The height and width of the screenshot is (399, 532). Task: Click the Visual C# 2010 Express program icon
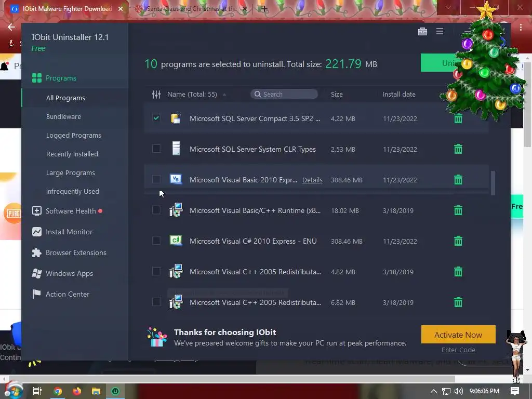tap(176, 241)
